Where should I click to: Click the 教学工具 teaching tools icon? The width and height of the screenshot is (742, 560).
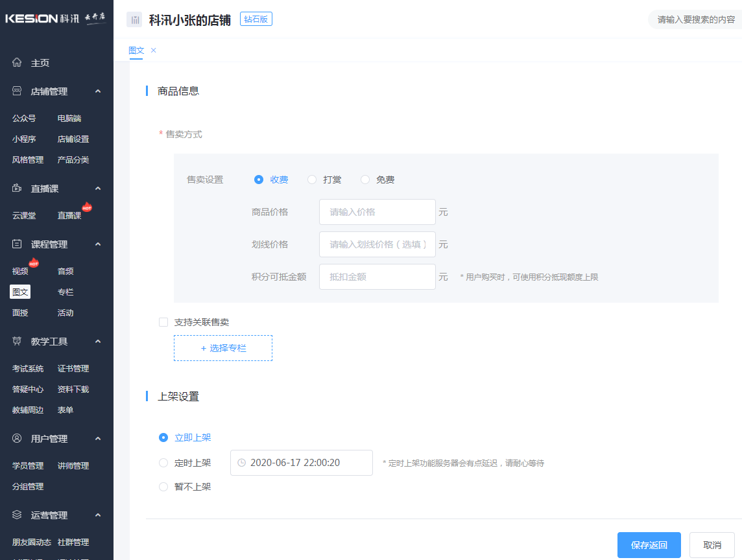coord(16,341)
